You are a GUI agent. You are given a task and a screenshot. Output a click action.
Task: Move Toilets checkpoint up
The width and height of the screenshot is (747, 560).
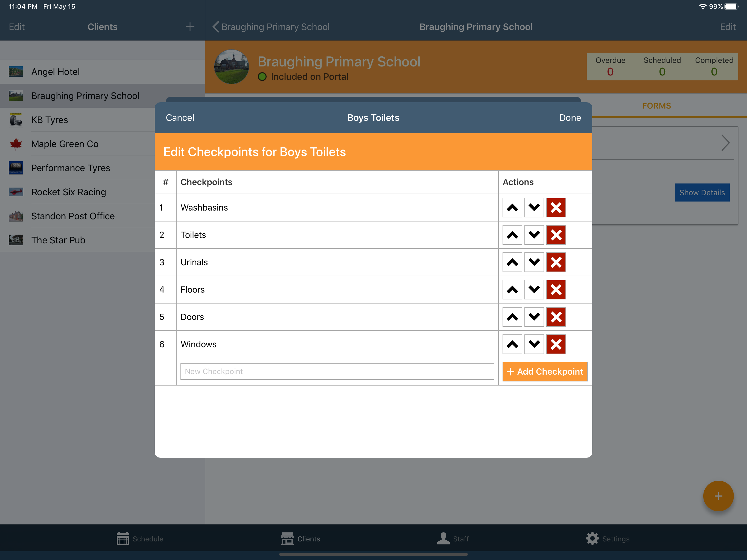click(x=512, y=235)
